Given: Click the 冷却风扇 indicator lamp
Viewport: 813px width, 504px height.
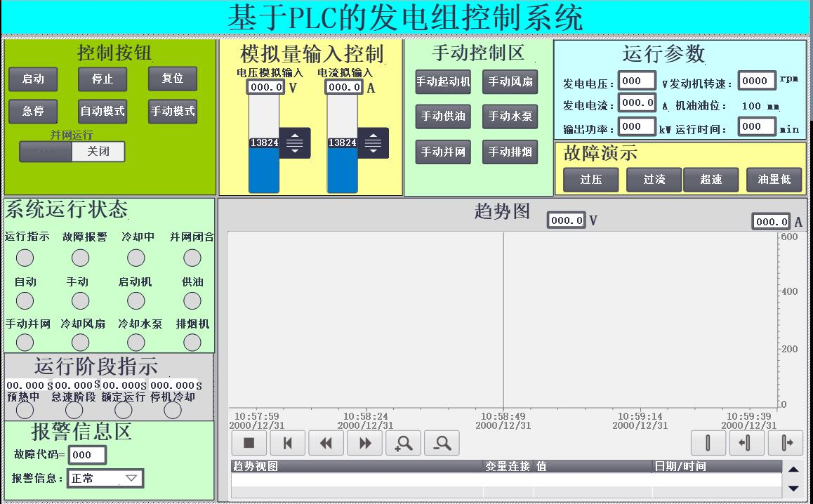Looking at the screenshot, I should point(80,343).
